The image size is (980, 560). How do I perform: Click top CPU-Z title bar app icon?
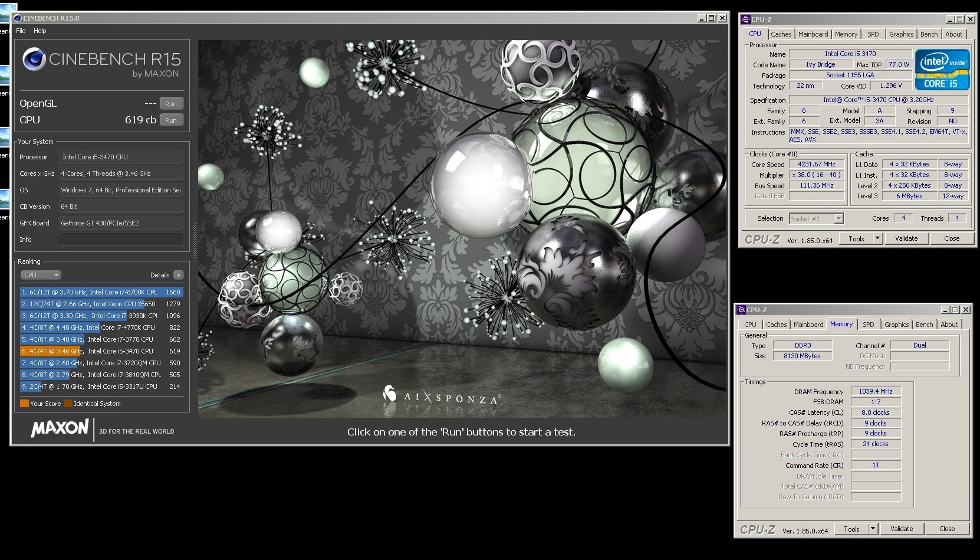746,19
